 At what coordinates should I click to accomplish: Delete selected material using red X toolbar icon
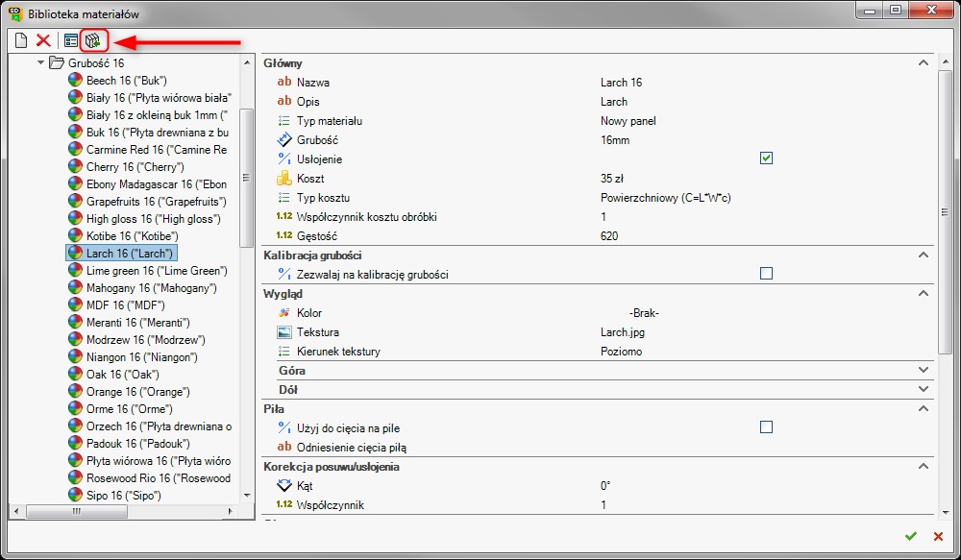click(x=42, y=40)
